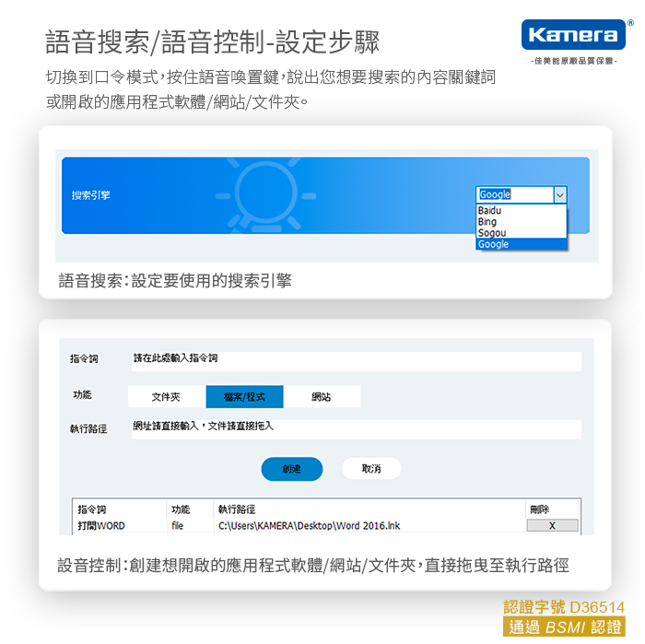This screenshot has width=645, height=644.
Task: Pick Sogou from the search engine list
Action: (x=492, y=233)
